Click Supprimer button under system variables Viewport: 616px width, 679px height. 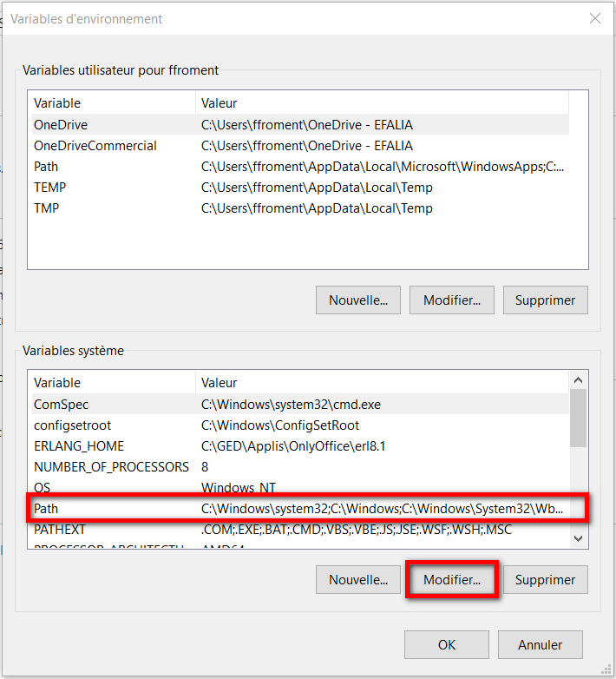[x=545, y=580]
